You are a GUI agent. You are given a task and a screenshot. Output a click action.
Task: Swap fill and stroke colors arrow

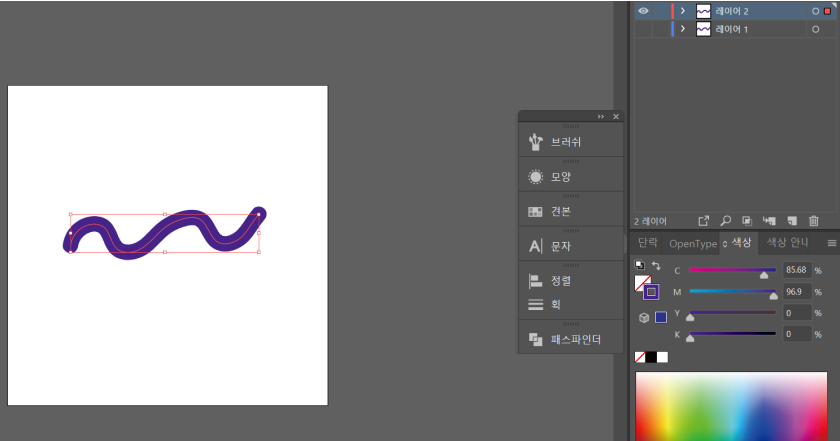click(656, 266)
